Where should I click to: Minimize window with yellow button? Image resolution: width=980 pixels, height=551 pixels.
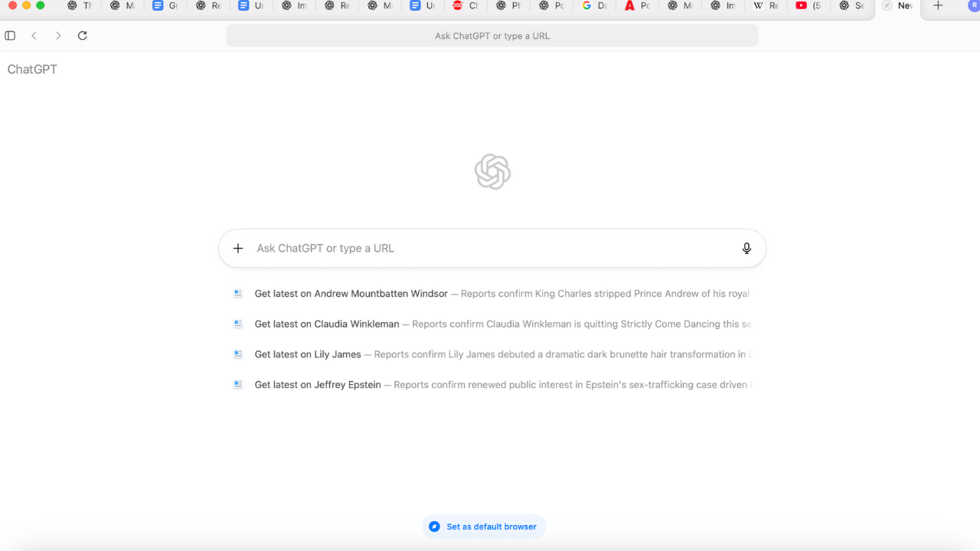26,5
